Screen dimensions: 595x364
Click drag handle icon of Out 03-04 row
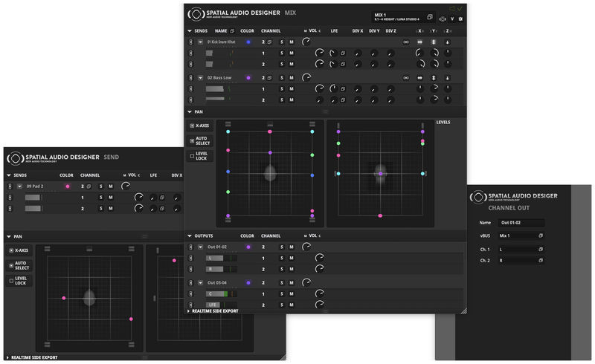click(190, 283)
